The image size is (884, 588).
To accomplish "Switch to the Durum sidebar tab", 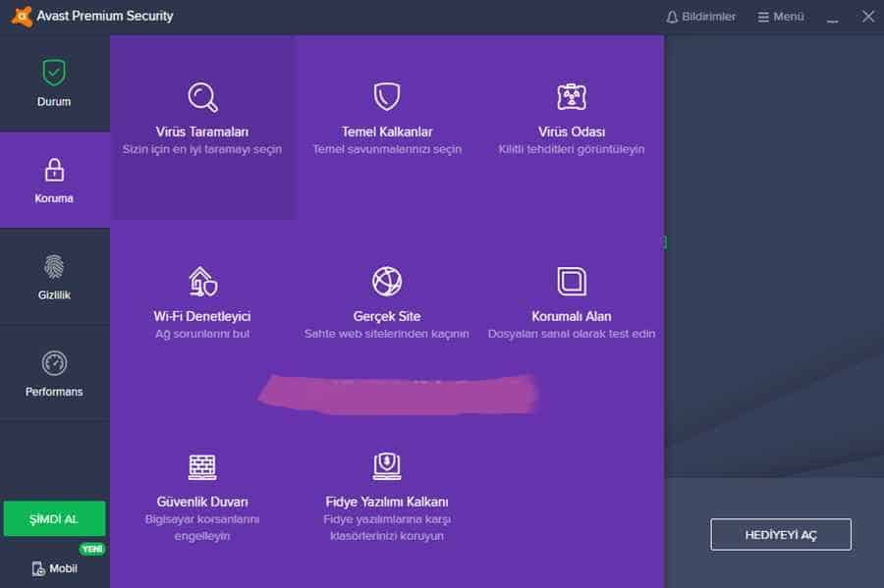I will 54,83.
